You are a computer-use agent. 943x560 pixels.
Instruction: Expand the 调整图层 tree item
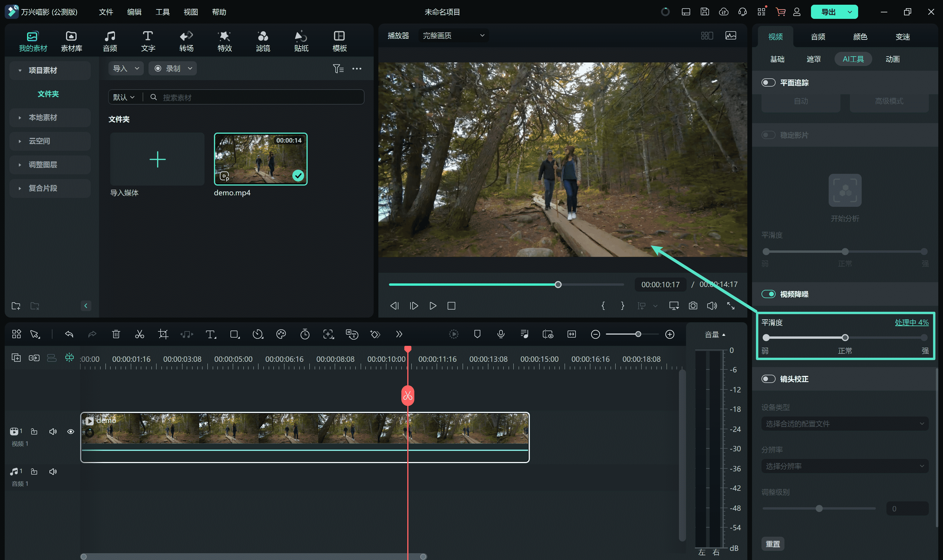pyautogui.click(x=50, y=165)
